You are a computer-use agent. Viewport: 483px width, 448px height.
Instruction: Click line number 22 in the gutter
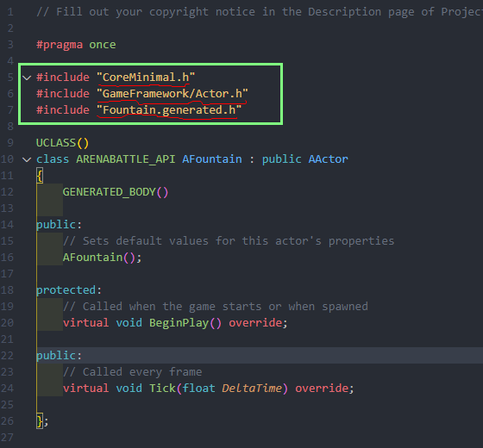8,355
